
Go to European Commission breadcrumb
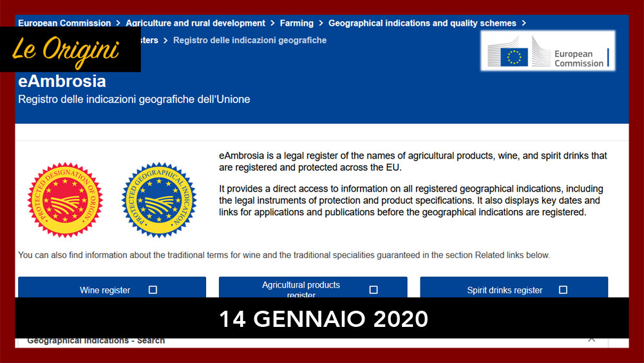(x=64, y=23)
